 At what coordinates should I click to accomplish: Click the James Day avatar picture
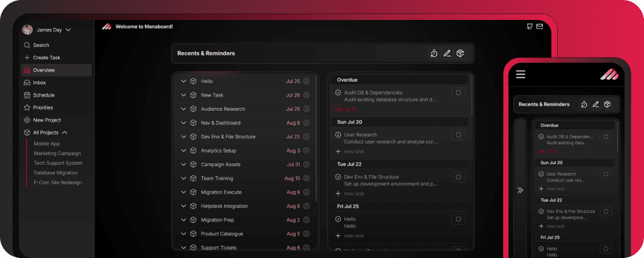click(28, 30)
